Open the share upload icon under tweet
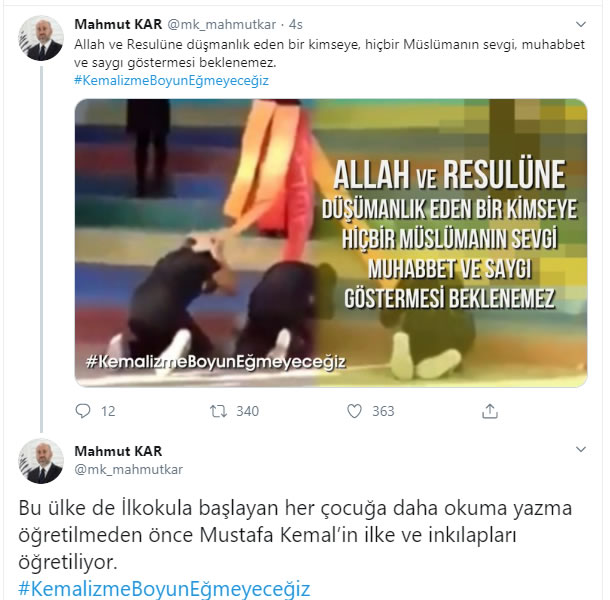 click(x=490, y=411)
